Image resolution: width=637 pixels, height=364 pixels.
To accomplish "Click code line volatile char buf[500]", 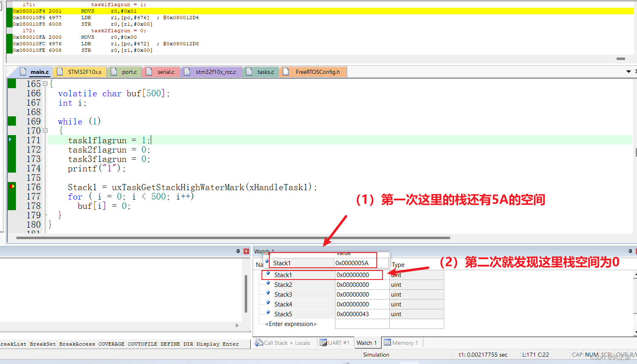I will tap(114, 93).
